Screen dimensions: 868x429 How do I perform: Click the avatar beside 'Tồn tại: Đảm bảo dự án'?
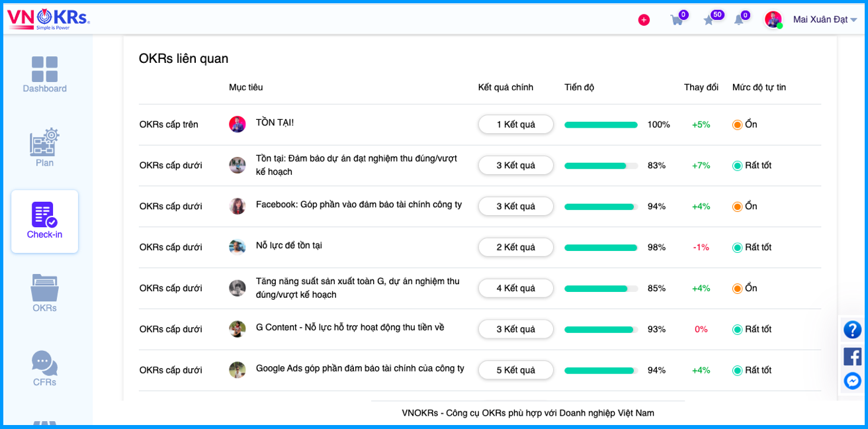[238, 166]
